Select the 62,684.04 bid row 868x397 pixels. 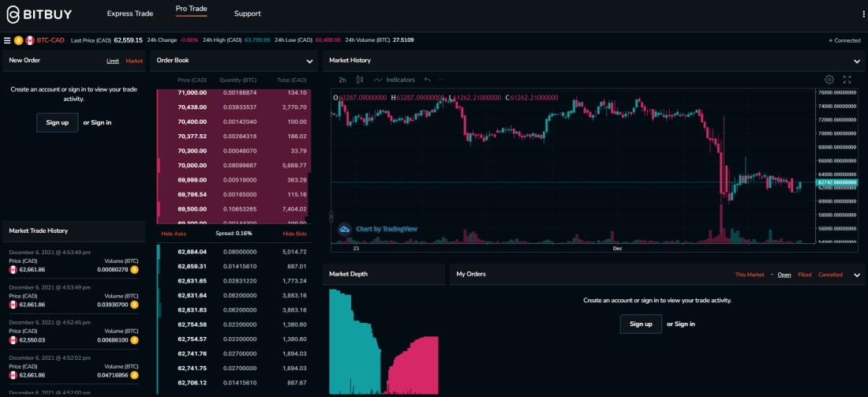234,252
